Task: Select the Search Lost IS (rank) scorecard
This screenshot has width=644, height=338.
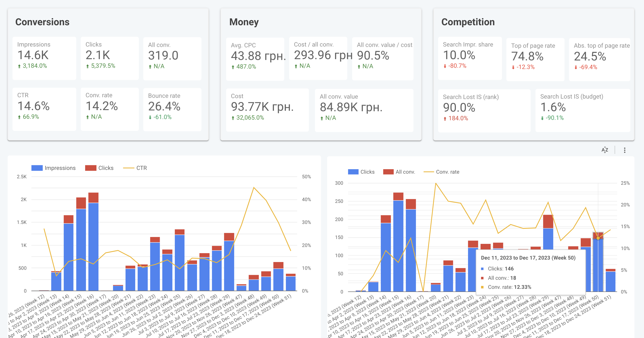Action: pyautogui.click(x=484, y=111)
